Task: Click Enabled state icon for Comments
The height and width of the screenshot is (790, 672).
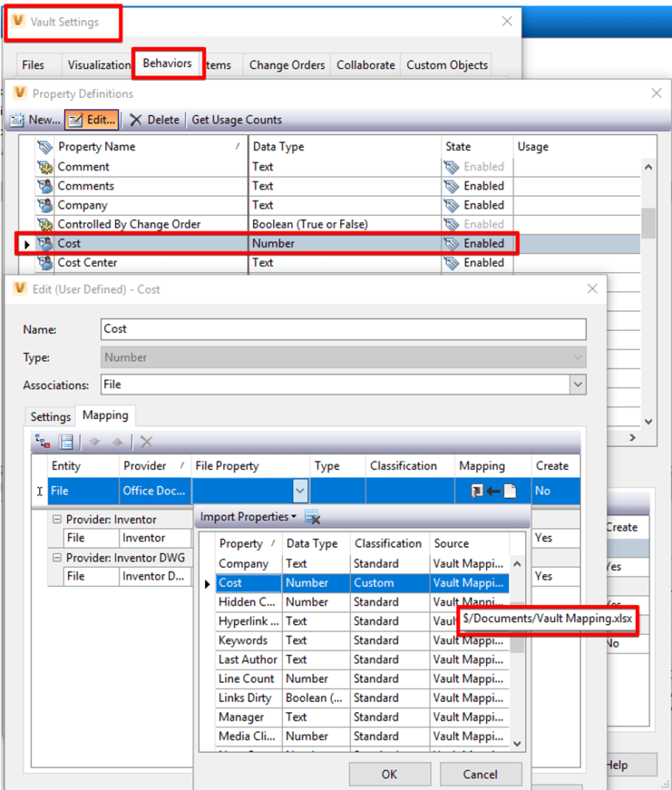Action: tap(451, 187)
